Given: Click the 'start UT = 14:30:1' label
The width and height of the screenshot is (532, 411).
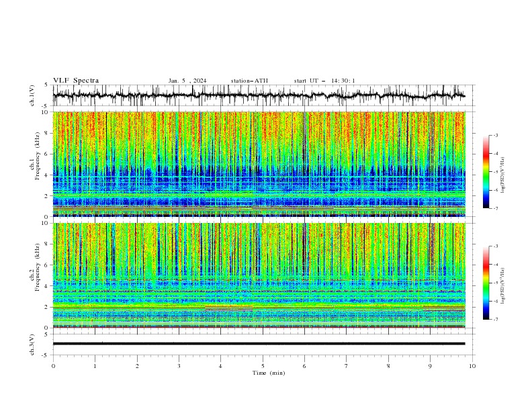Looking at the screenshot, I should (324, 81).
